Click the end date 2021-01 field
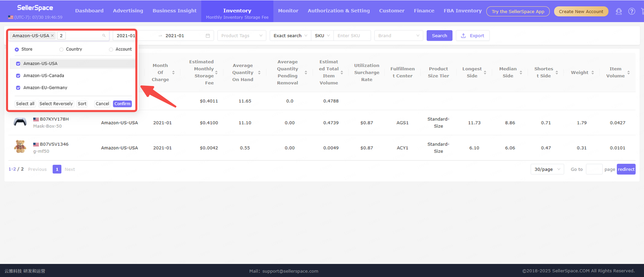This screenshot has width=644, height=277. 175,36
